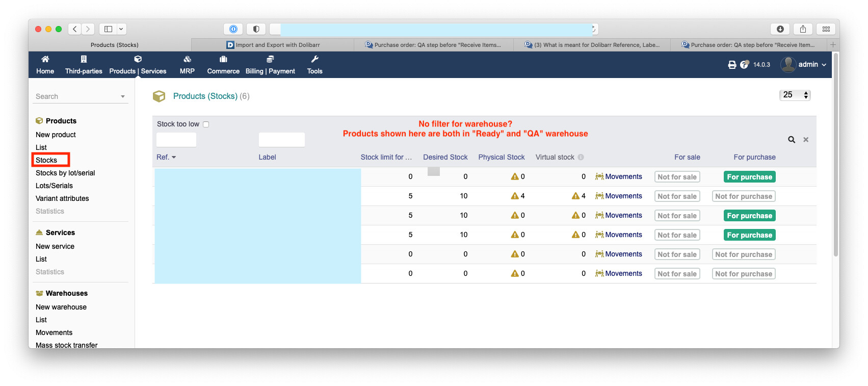Open the What is meant for Dolibarr Reference tab
The width and height of the screenshot is (868, 386).
click(x=592, y=45)
